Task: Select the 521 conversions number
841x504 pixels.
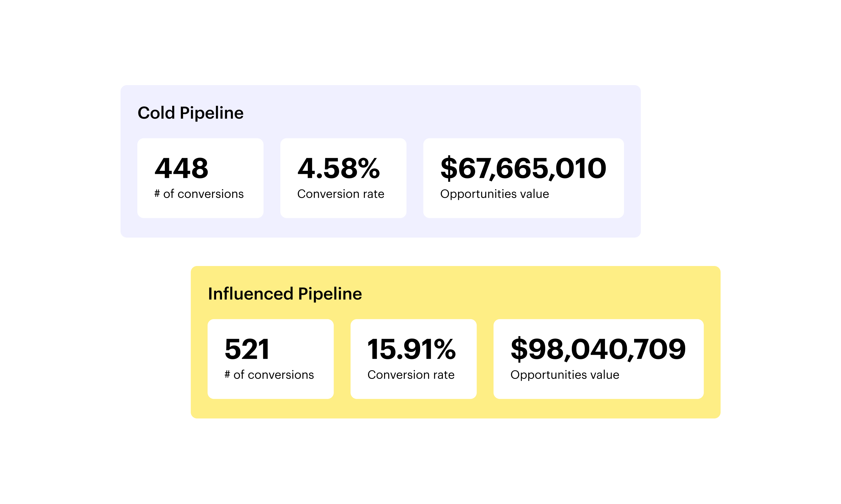Action: click(x=247, y=349)
